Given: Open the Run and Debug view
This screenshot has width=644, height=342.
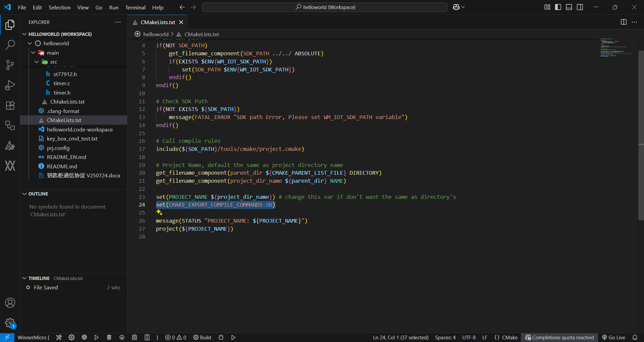Looking at the screenshot, I should click(x=10, y=85).
